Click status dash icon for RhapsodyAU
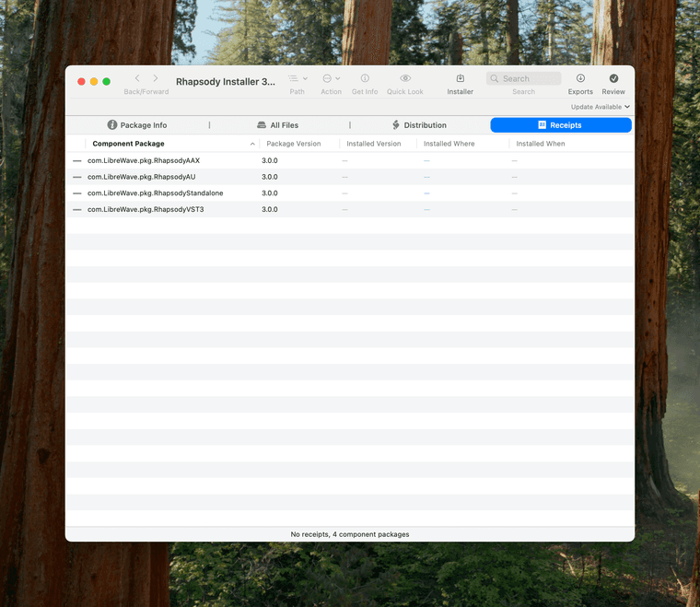 76,177
